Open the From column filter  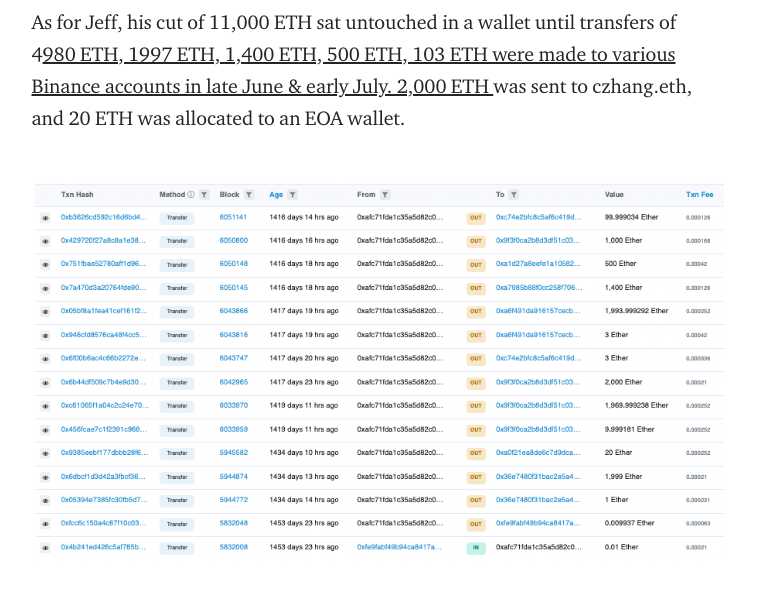385,195
